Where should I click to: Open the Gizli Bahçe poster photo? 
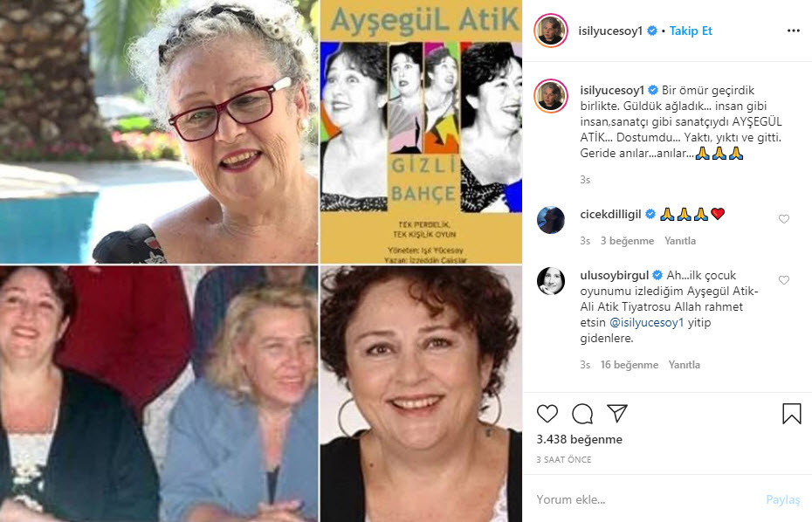421,132
